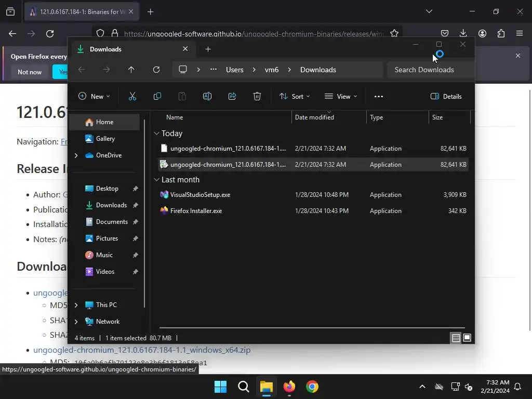Open Music in the navigation pane
The height and width of the screenshot is (399, 532).
click(104, 255)
